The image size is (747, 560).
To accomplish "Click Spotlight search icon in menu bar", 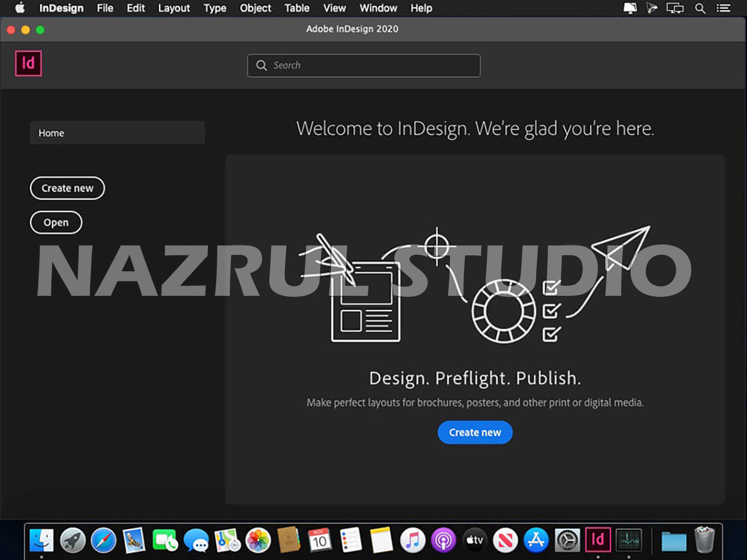I will click(700, 8).
